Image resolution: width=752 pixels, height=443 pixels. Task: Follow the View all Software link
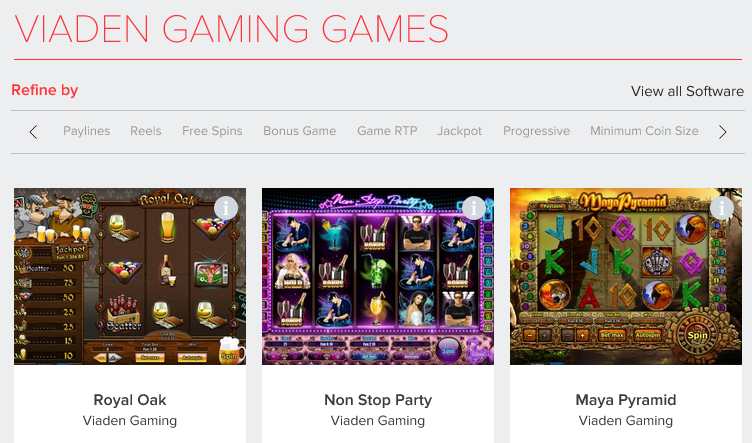[687, 91]
